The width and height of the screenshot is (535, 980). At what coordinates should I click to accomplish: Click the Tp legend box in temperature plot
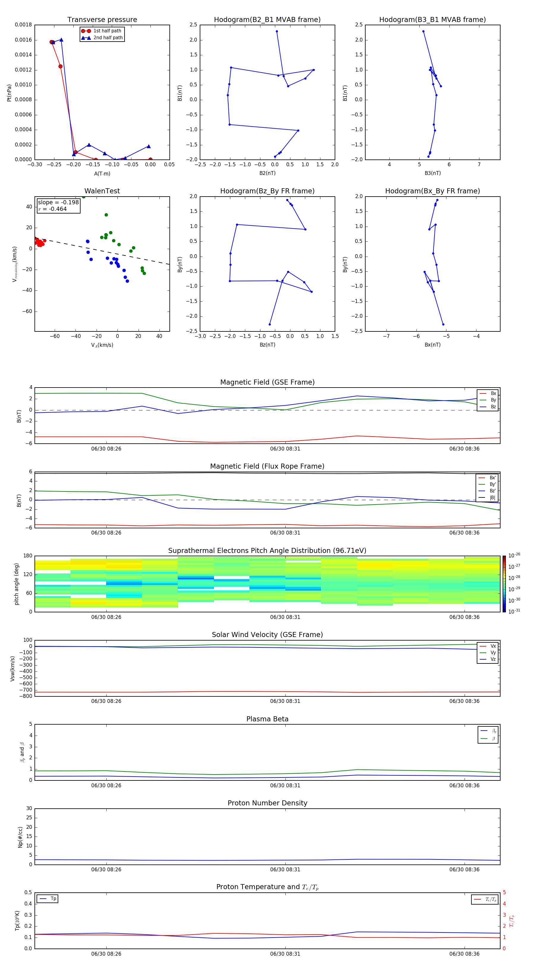point(47,899)
